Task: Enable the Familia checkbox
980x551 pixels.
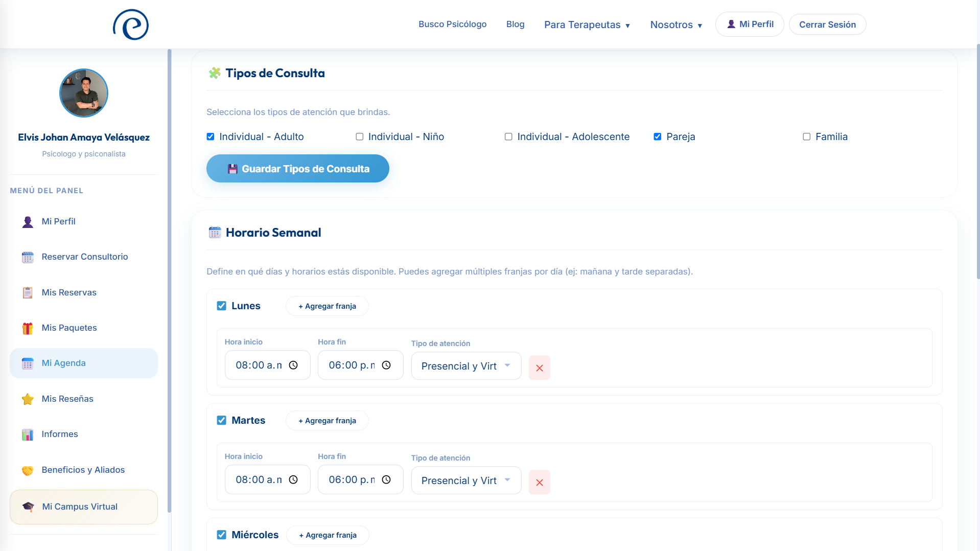Action: click(807, 136)
